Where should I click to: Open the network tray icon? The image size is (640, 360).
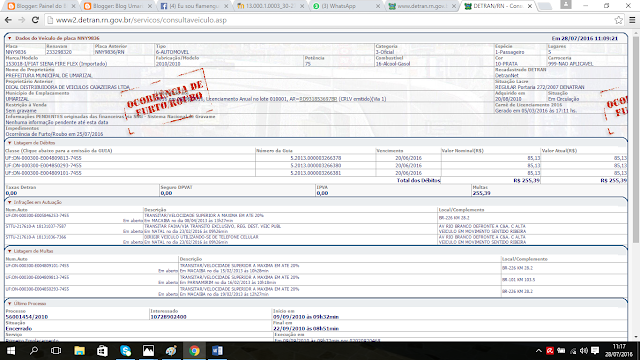[573, 351]
